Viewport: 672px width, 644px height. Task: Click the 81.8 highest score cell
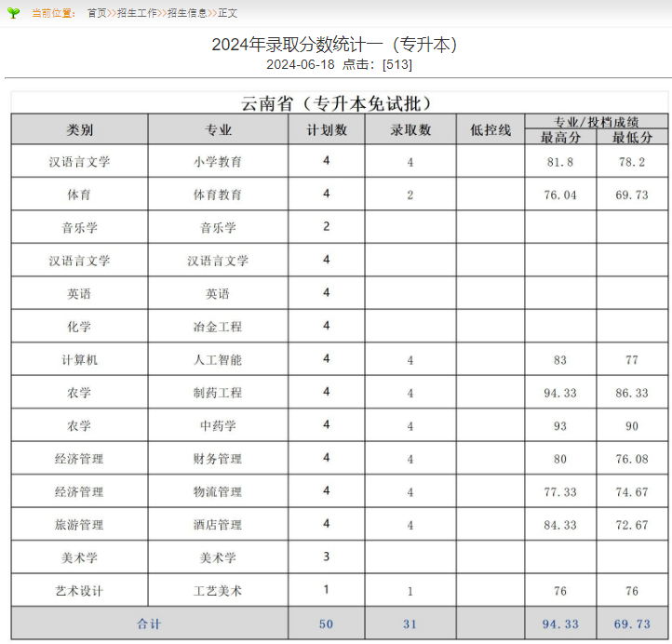click(x=560, y=162)
